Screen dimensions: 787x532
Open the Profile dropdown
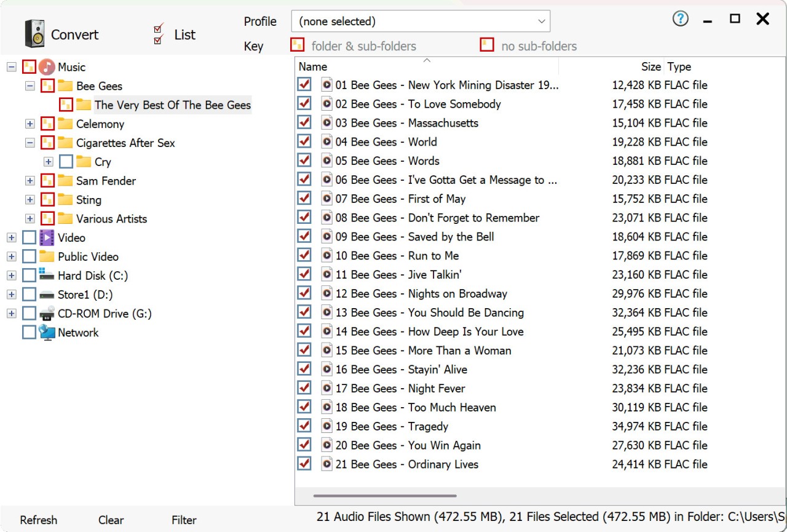[421, 22]
